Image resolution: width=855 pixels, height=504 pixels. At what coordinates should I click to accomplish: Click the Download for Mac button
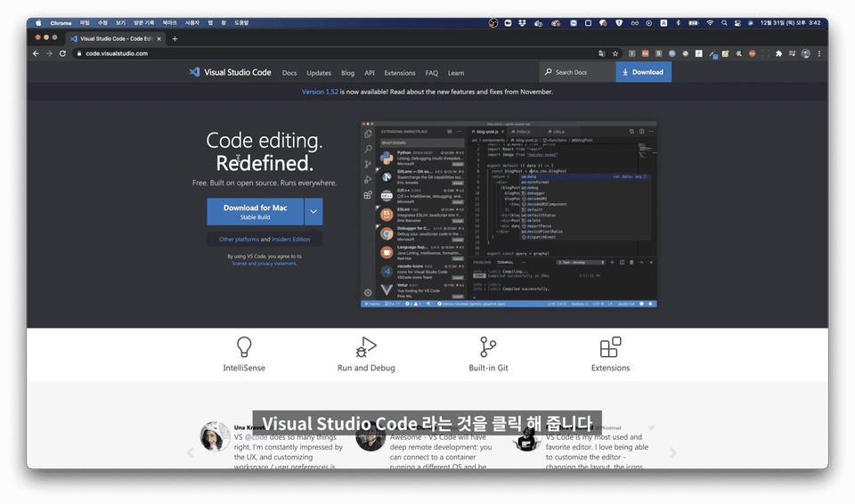point(256,212)
